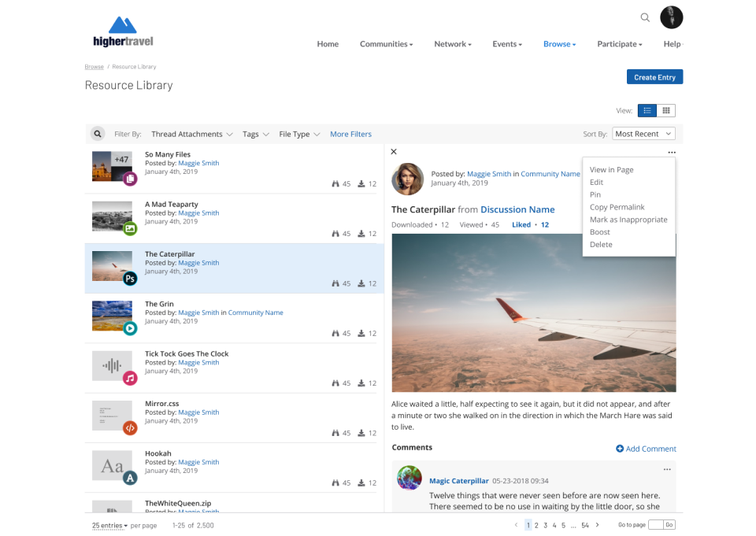Open the Tags filter dropdown
The height and width of the screenshot is (536, 756).
(255, 134)
